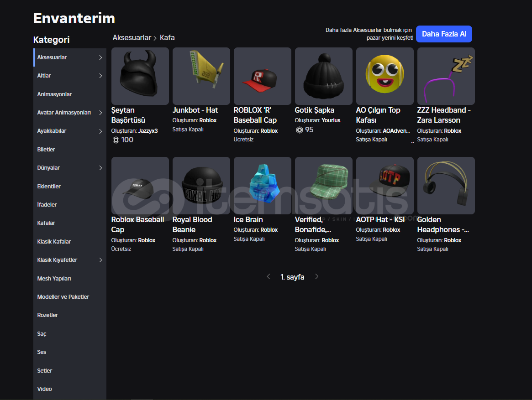Open the Gotik Şapka title link

315,110
